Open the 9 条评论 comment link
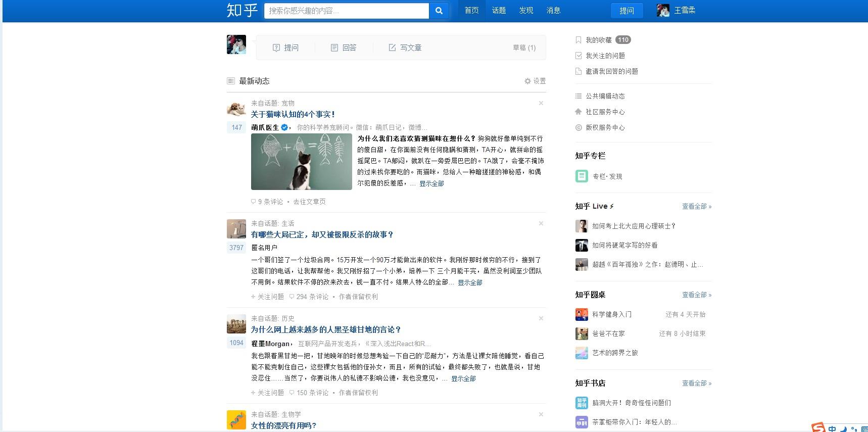 267,202
